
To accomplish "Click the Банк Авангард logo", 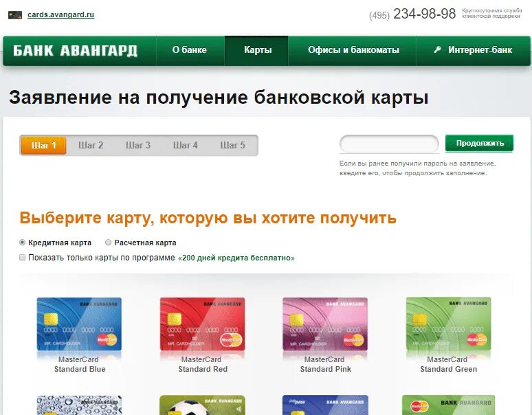I will point(75,51).
